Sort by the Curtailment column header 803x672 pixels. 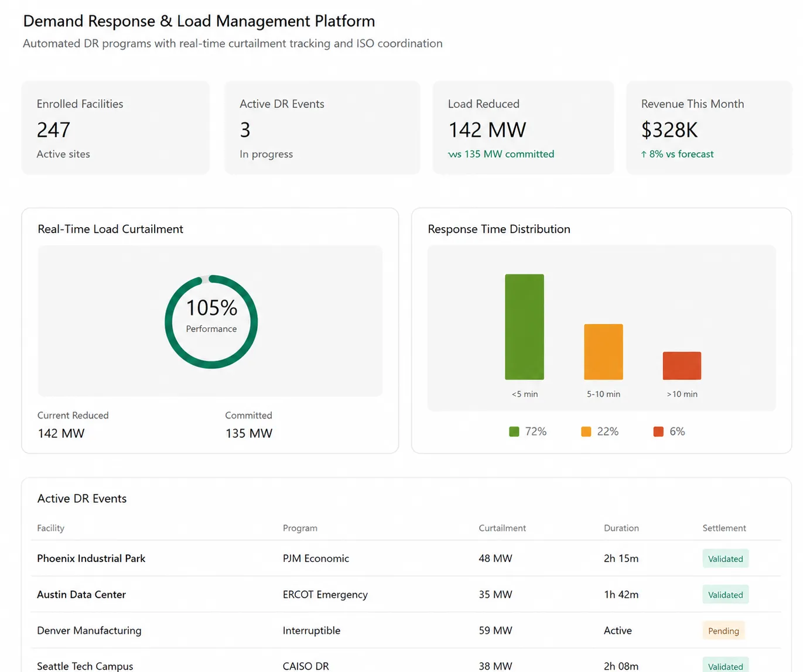click(502, 528)
